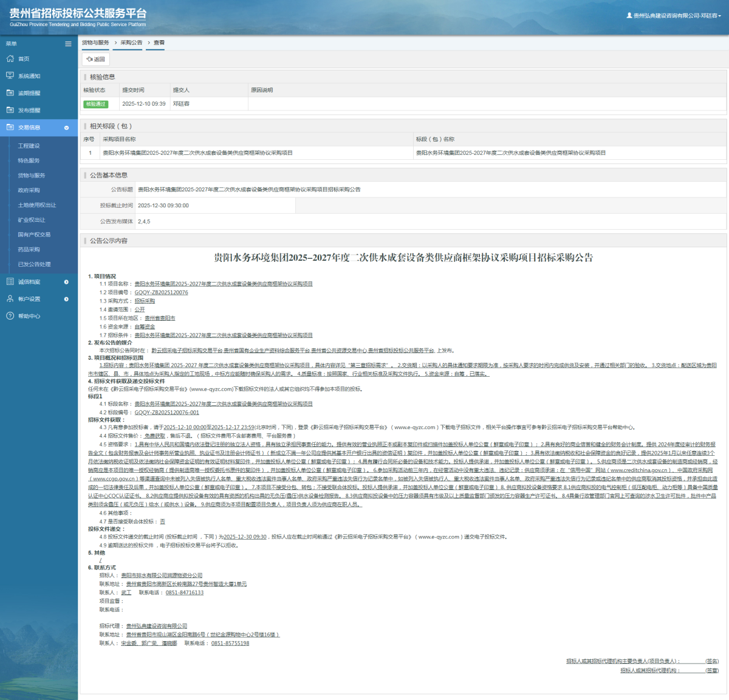Open 帮助中心 question mark icon
This screenshot has height=700, width=729.
(10, 316)
